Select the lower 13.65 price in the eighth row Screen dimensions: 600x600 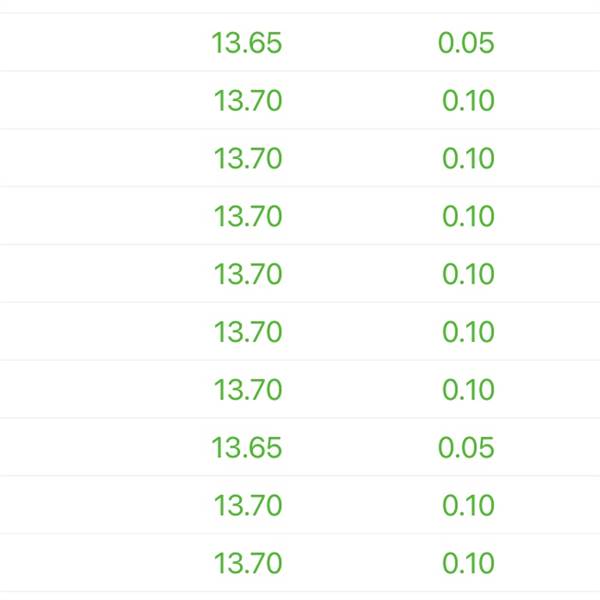pyautogui.click(x=247, y=447)
